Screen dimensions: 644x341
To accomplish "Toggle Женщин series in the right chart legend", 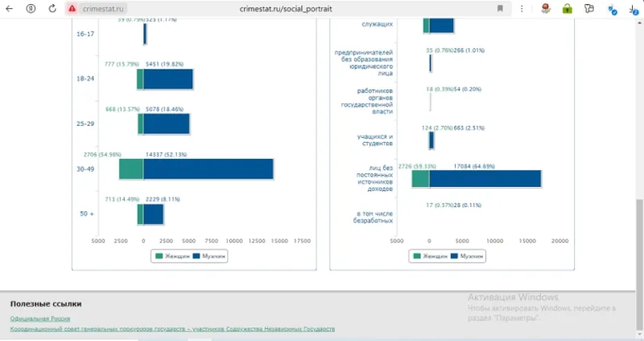I will click(x=430, y=256).
